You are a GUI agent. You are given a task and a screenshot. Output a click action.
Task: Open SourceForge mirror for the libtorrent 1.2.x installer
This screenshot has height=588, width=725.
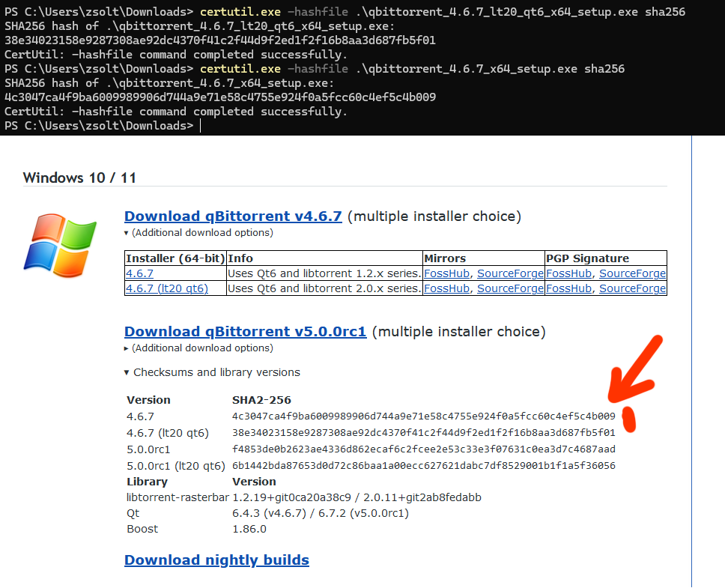click(511, 273)
